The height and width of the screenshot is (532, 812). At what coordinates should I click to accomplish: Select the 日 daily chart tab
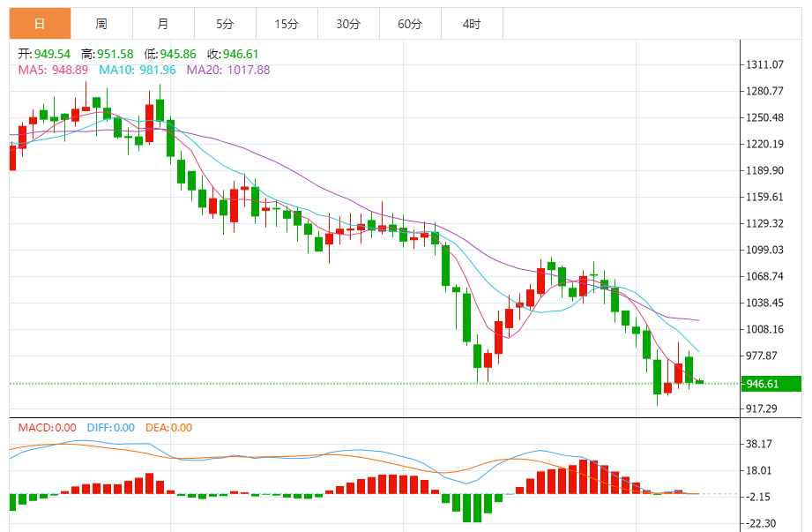pos(40,23)
